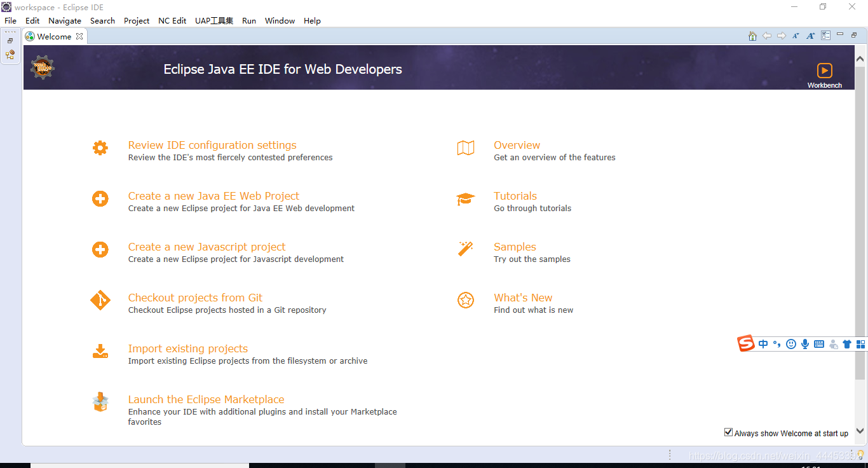
Task: Open the Project menu
Action: point(137,20)
